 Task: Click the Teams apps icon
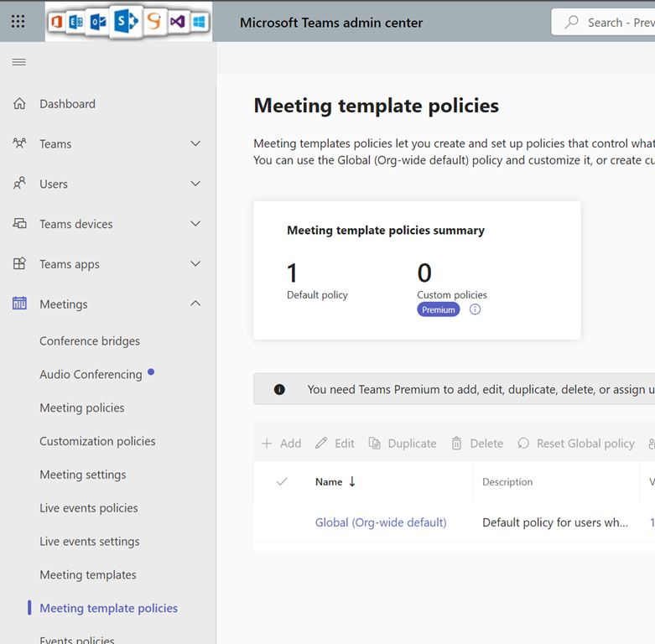[19, 264]
